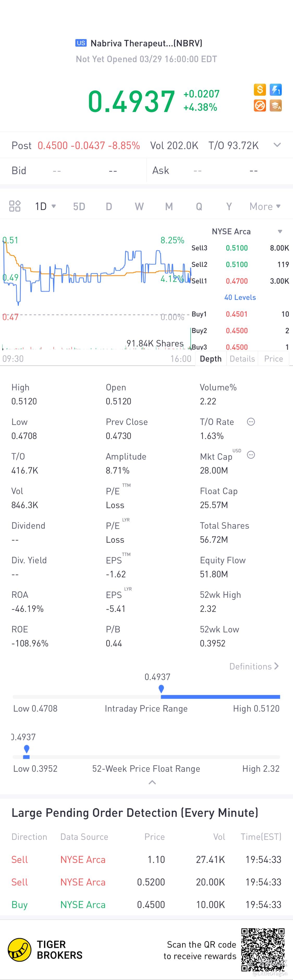This screenshot has width=293, height=980.
Task: Open the NYSE Arca exchange dropdown
Action: coord(247,231)
